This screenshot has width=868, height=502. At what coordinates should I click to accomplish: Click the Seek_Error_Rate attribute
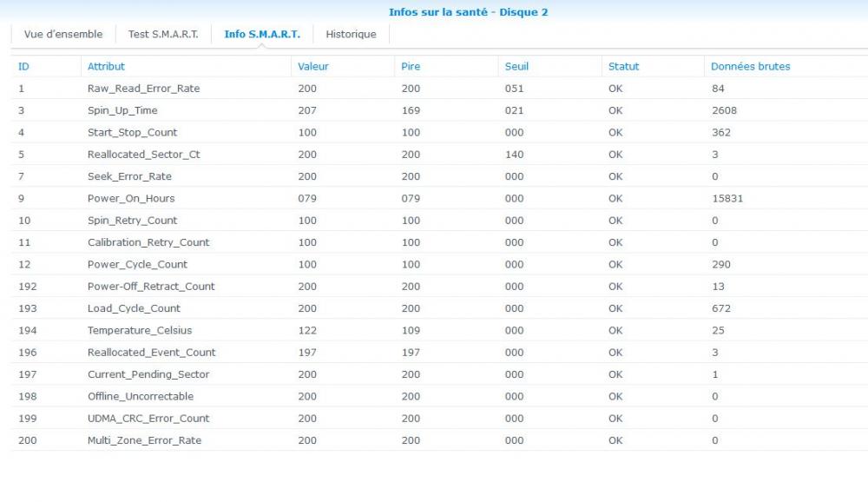tap(129, 176)
